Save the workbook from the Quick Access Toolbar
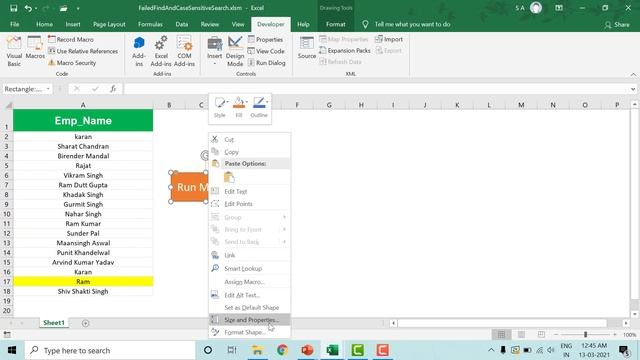Screen dimensions: 640x360 (13, 8)
